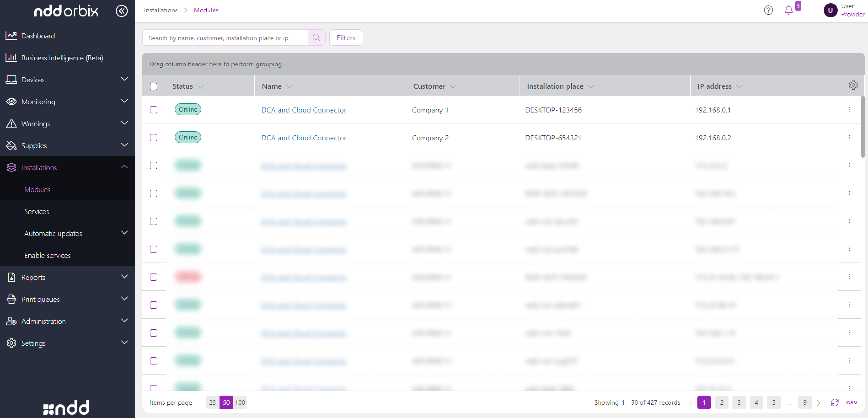Screen dimensions: 868x418
Task: Open the help question mark icon
Action: click(x=768, y=10)
